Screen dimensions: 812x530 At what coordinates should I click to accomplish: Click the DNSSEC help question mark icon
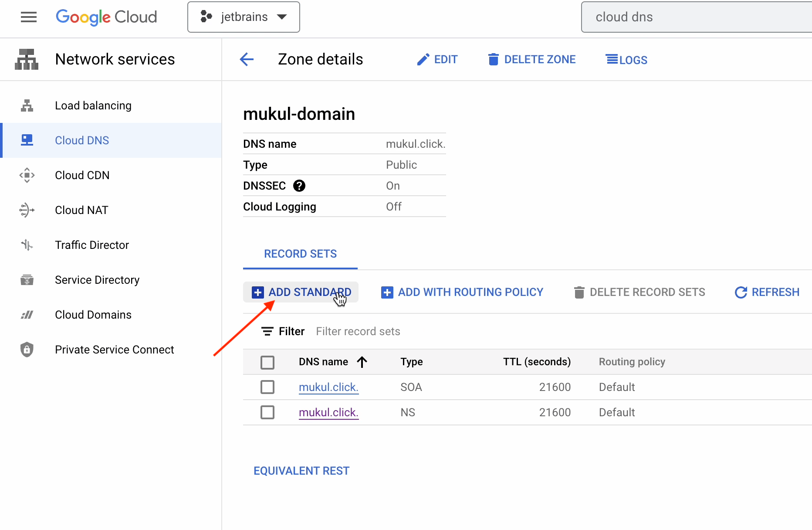299,186
